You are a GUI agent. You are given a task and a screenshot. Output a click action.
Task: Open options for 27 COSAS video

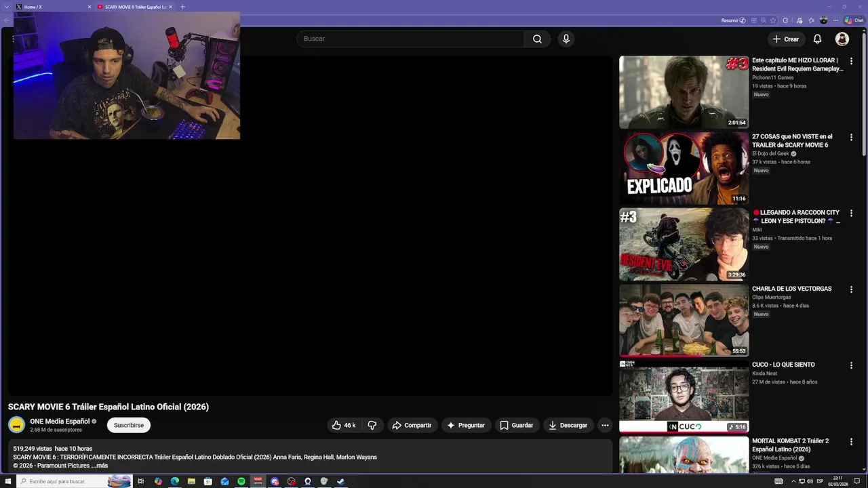coord(851,137)
